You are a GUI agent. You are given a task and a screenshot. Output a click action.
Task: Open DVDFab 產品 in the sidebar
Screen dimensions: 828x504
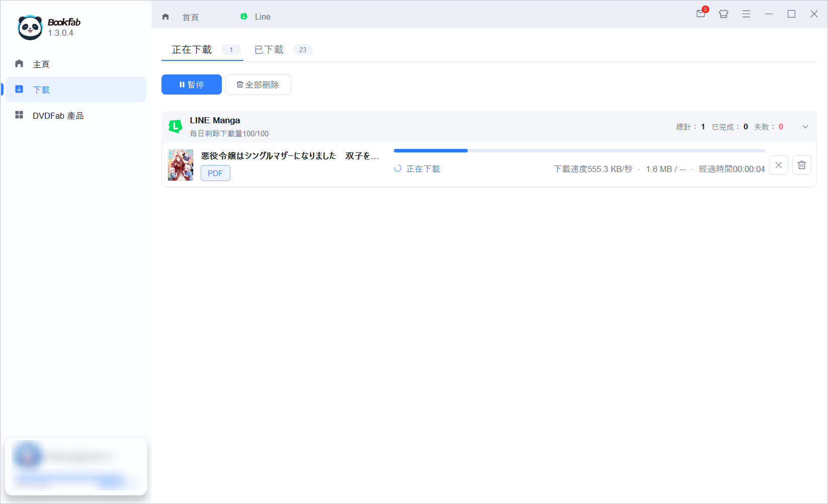tap(75, 115)
